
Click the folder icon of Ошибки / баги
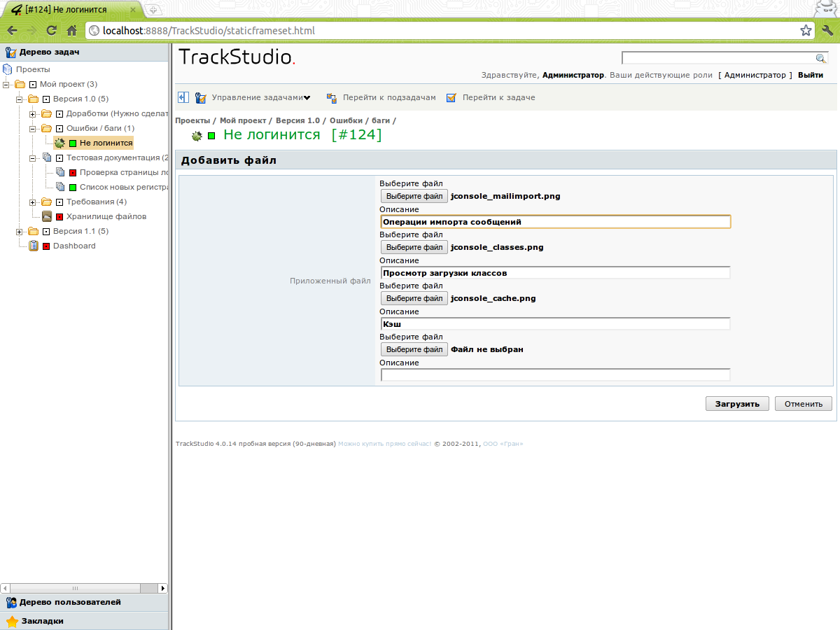click(x=46, y=128)
